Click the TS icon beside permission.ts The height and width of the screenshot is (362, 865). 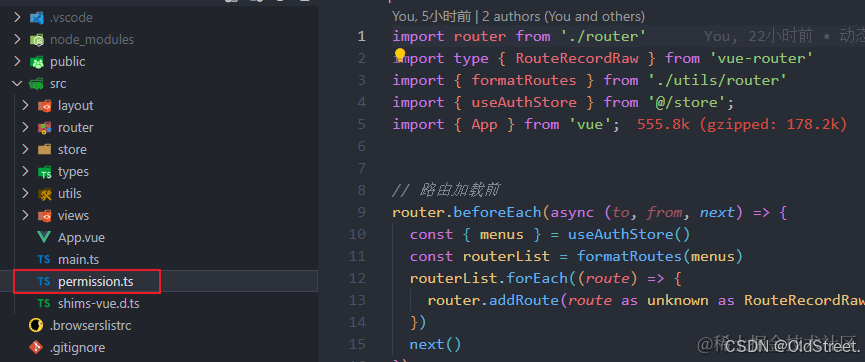pyautogui.click(x=44, y=282)
